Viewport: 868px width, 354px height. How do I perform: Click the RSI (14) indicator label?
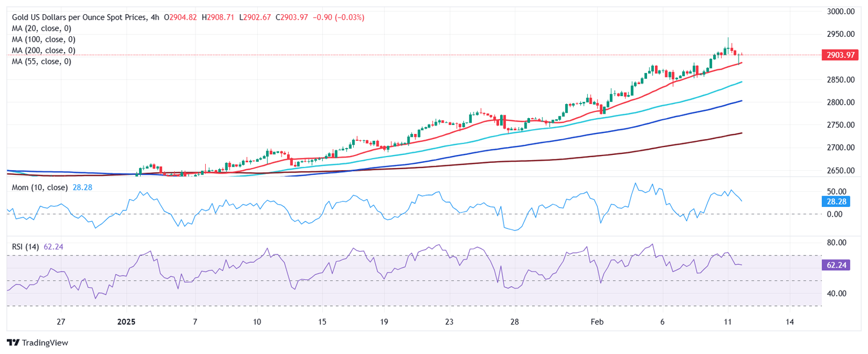click(25, 247)
